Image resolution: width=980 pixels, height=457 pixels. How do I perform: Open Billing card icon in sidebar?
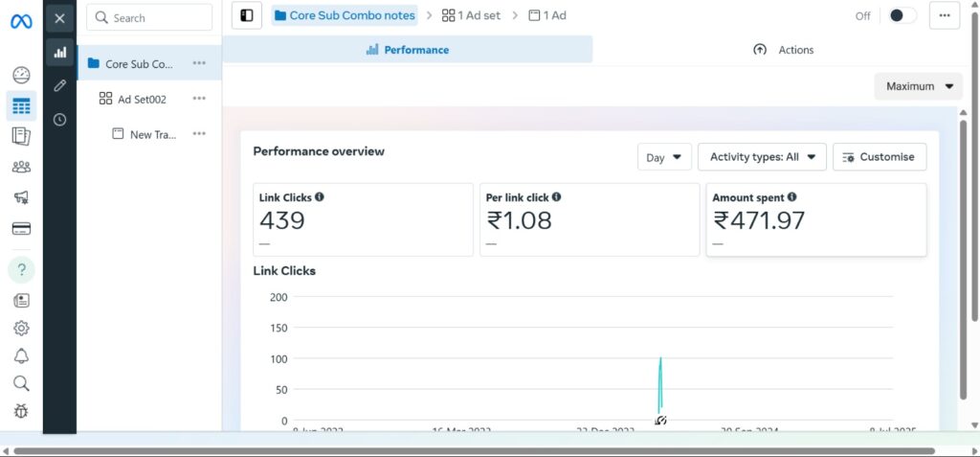point(21,229)
